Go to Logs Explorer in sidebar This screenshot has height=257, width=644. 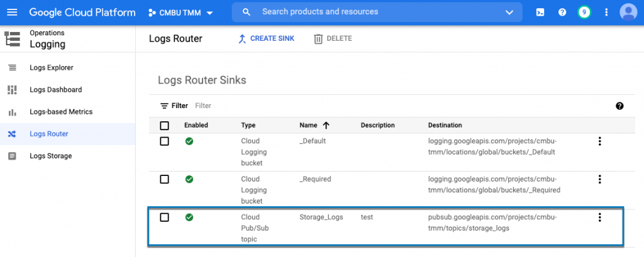pos(51,68)
